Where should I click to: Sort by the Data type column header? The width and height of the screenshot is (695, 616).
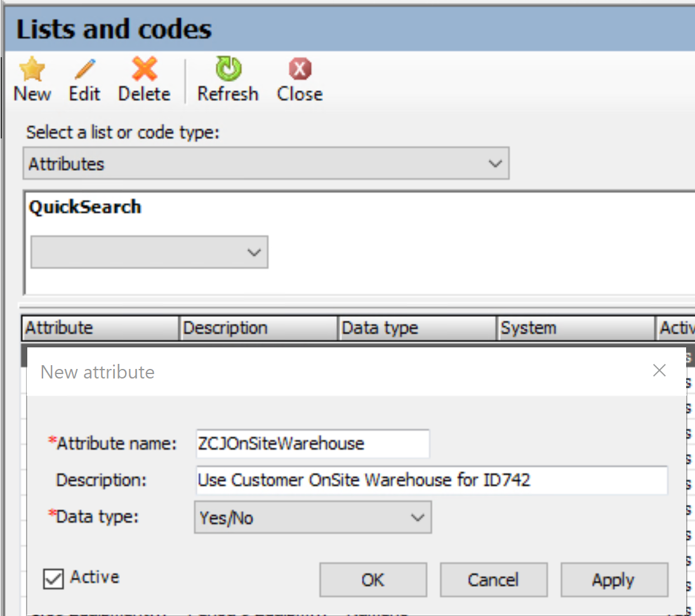click(418, 328)
